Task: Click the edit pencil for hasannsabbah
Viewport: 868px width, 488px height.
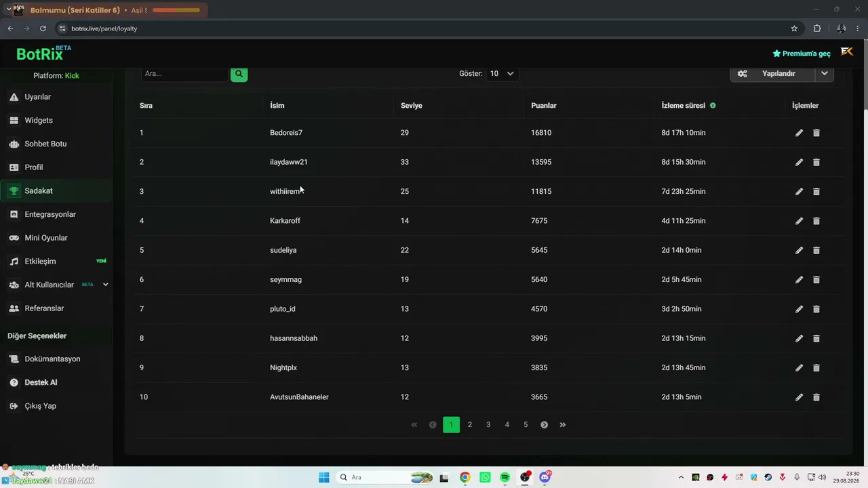Action: point(799,338)
